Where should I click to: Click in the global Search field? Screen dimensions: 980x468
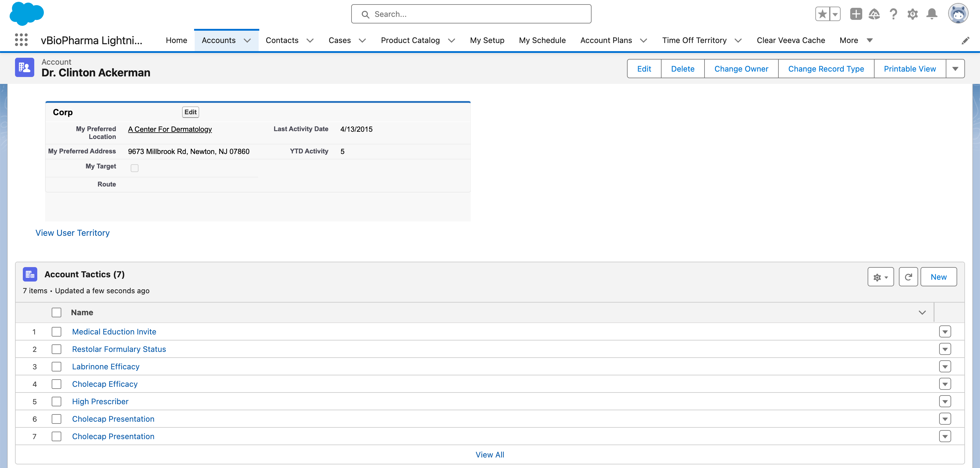pyautogui.click(x=472, y=14)
